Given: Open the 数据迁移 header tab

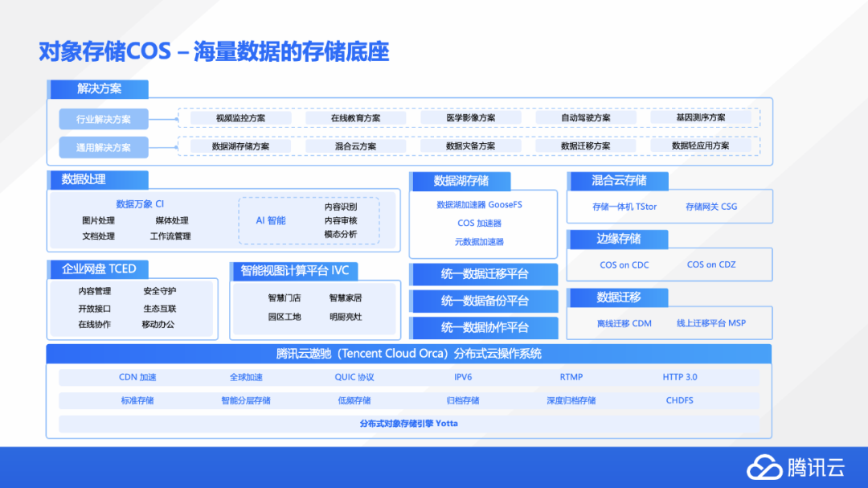Looking at the screenshot, I should [x=618, y=297].
